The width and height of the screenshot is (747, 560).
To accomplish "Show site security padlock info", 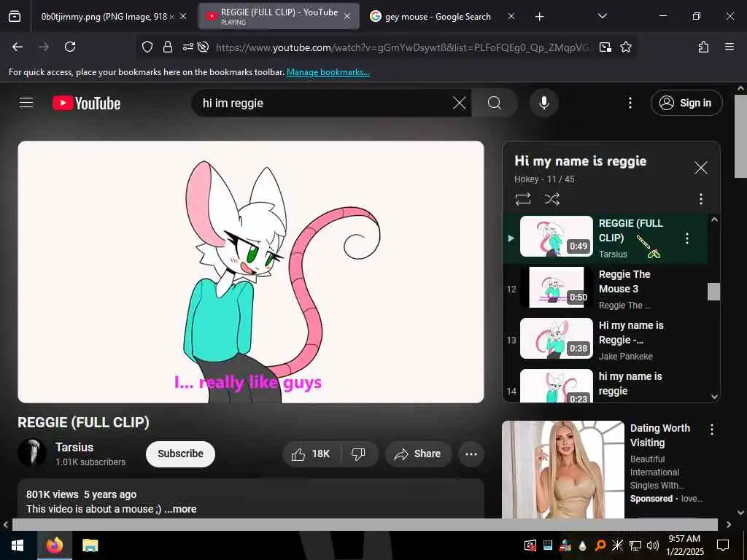I will click(x=167, y=47).
